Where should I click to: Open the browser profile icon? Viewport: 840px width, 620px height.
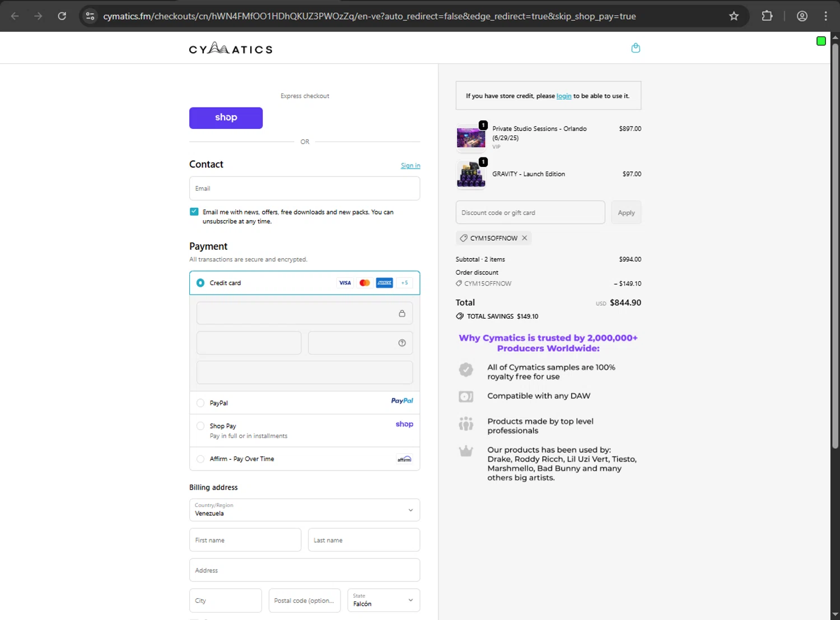[x=802, y=16]
